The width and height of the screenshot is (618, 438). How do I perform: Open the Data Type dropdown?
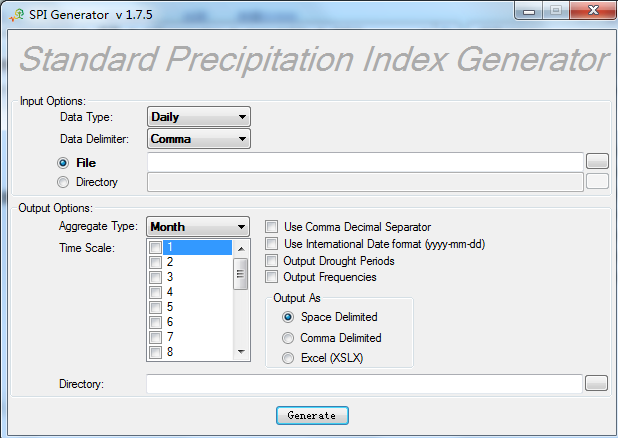tap(198, 117)
